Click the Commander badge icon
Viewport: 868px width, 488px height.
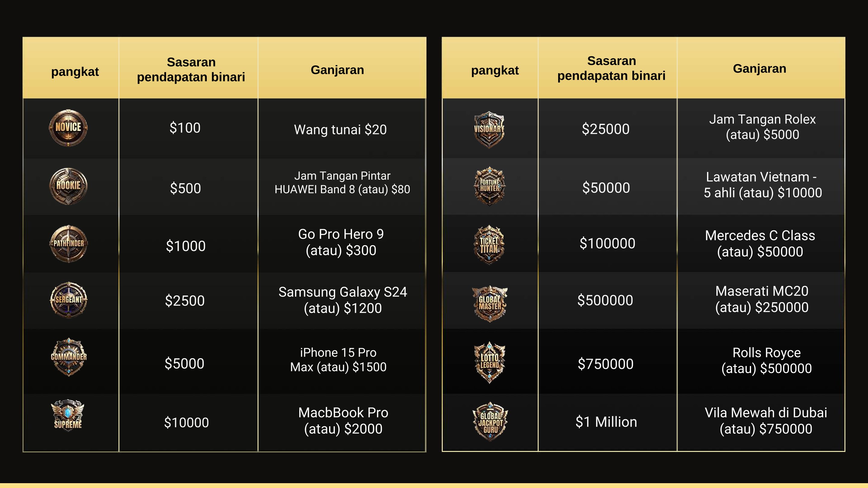click(69, 357)
